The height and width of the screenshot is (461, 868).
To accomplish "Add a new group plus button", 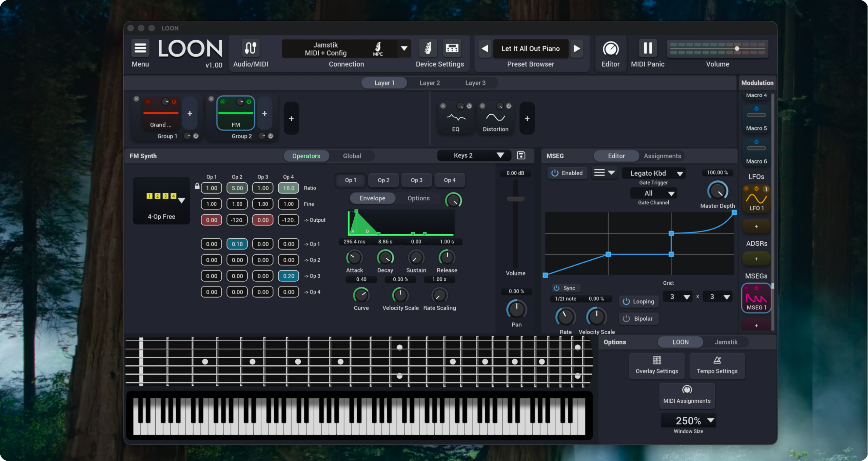I will click(x=291, y=119).
